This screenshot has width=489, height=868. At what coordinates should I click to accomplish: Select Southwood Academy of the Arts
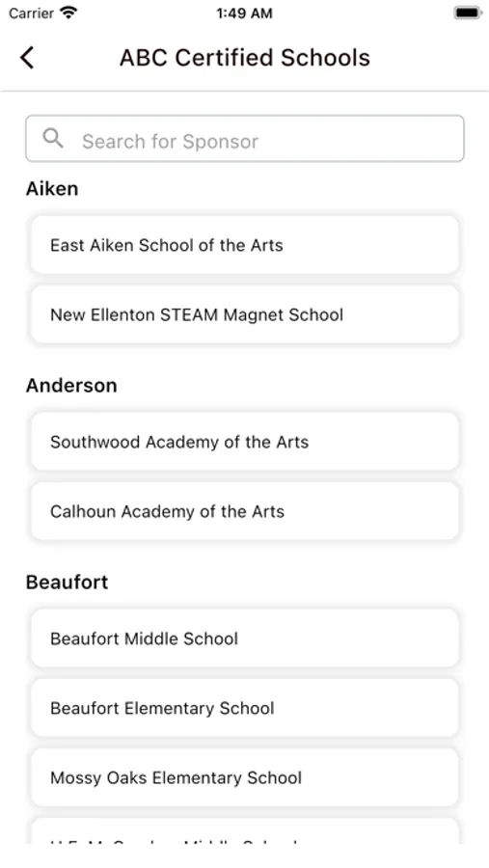pyautogui.click(x=245, y=442)
